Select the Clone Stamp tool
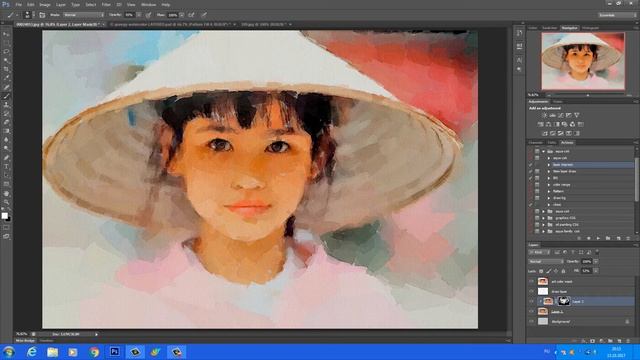 6,104
